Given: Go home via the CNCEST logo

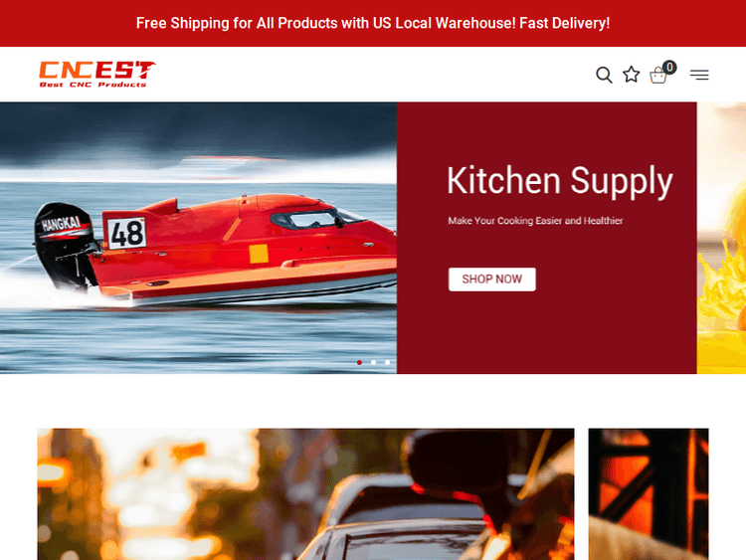Looking at the screenshot, I should 97,70.
